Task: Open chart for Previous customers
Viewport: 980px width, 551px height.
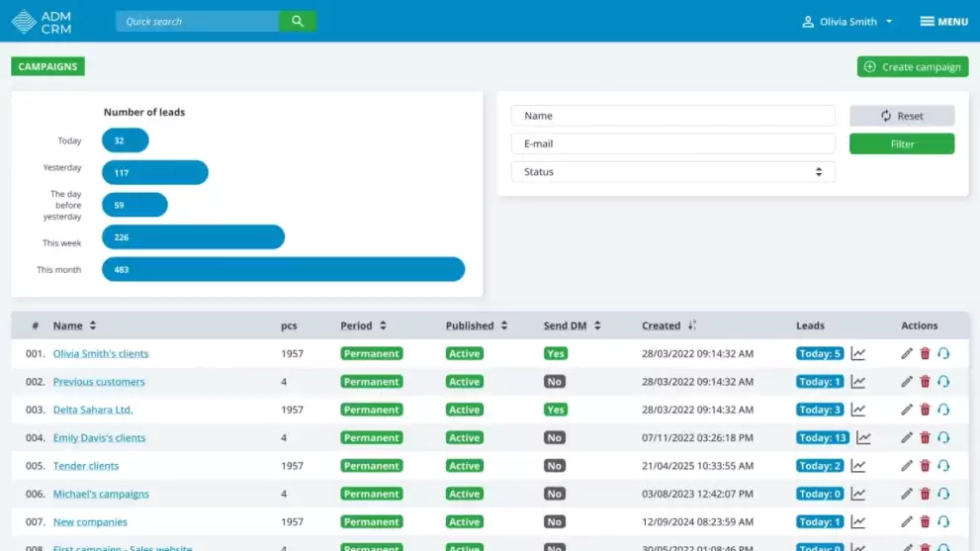Action: (858, 382)
